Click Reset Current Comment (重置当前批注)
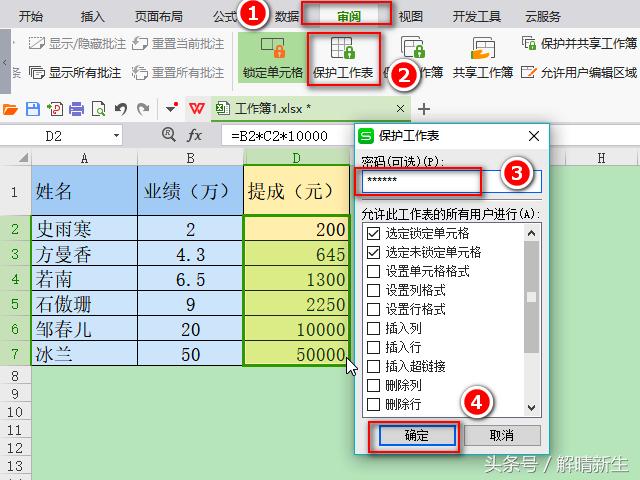Image resolution: width=640 pixels, height=480 pixels. click(178, 43)
